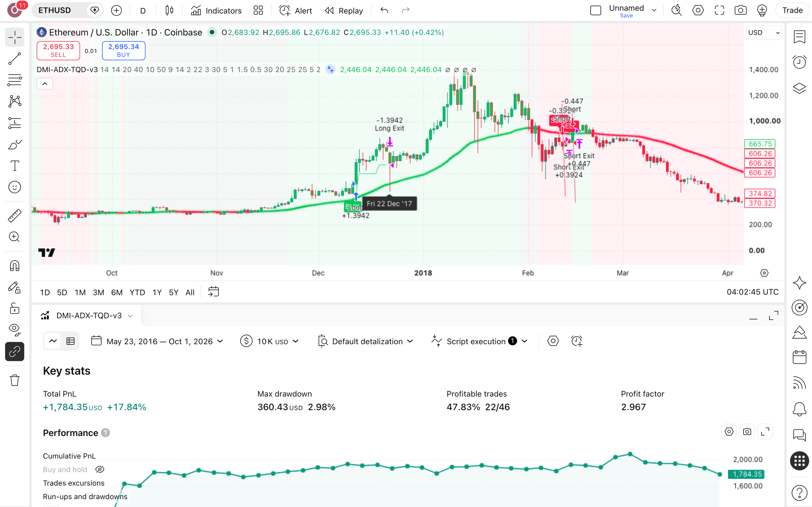The height and width of the screenshot is (507, 812).
Task: Expand the Default detalization dropdown
Action: [x=365, y=341]
